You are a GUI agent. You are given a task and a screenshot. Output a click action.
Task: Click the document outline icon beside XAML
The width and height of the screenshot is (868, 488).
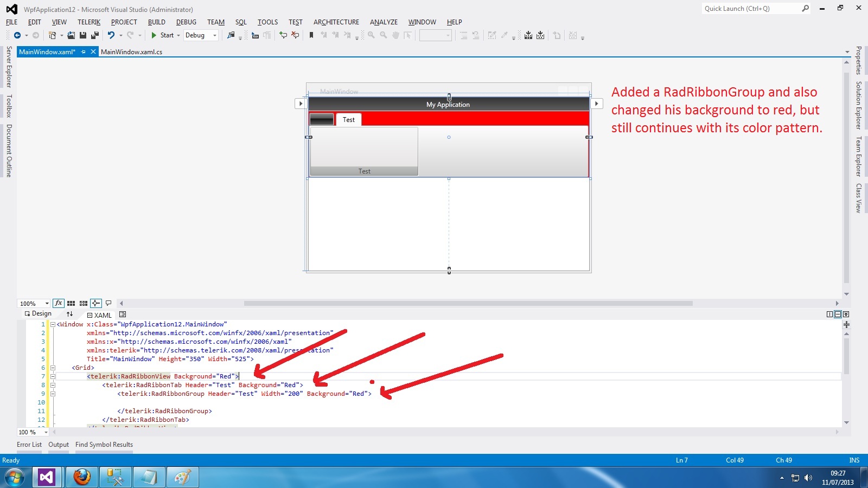(x=123, y=314)
